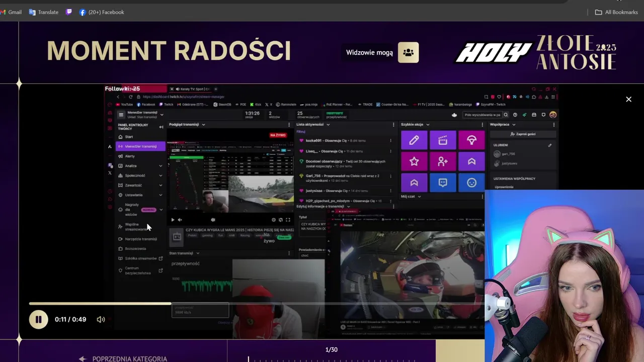Close the clip overlay with the X
The width and height of the screenshot is (644, 362).
pyautogui.click(x=628, y=99)
